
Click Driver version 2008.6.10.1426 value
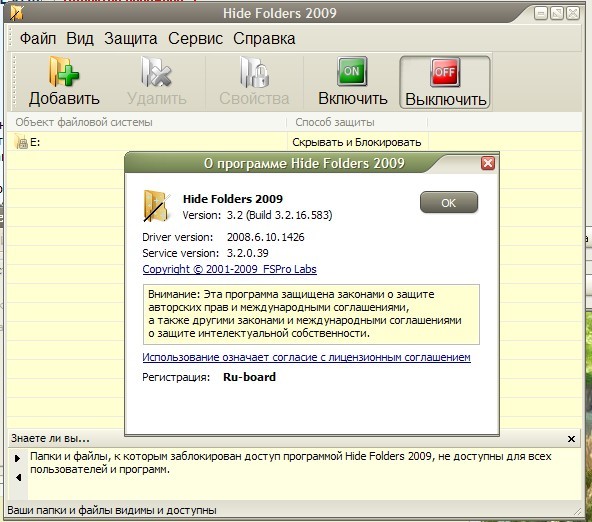(265, 237)
